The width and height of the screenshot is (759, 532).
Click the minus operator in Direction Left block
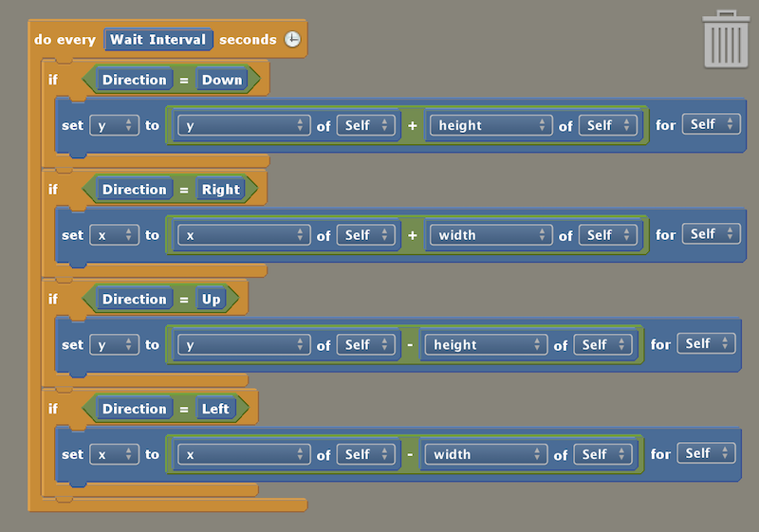click(410, 454)
